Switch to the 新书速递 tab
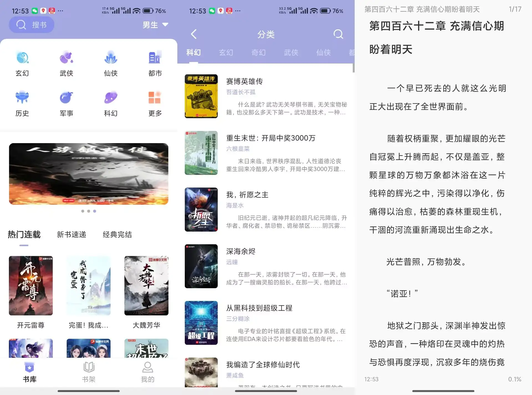The height and width of the screenshot is (395, 532). [71, 235]
